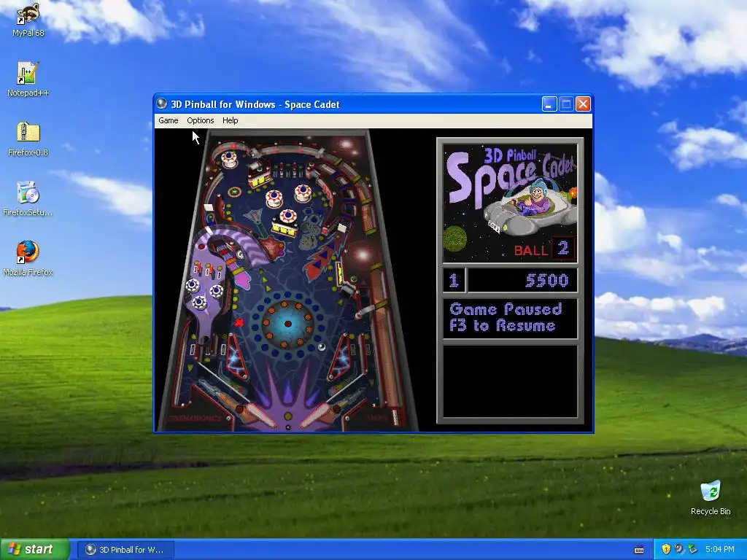
Task: Close the 3D Pinball window
Action: point(583,104)
